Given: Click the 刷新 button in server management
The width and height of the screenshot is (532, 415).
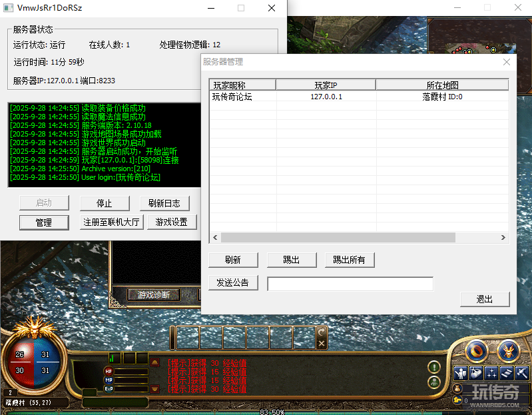Looking at the screenshot, I should [233, 260].
